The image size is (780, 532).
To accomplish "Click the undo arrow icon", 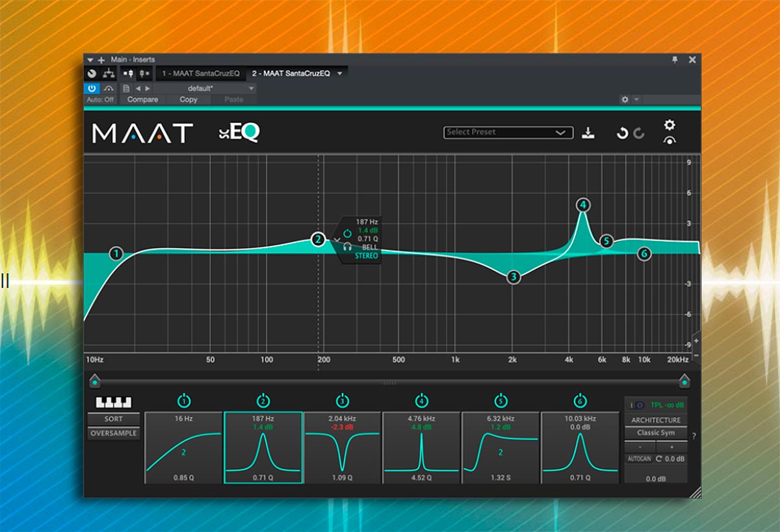I will (x=622, y=133).
